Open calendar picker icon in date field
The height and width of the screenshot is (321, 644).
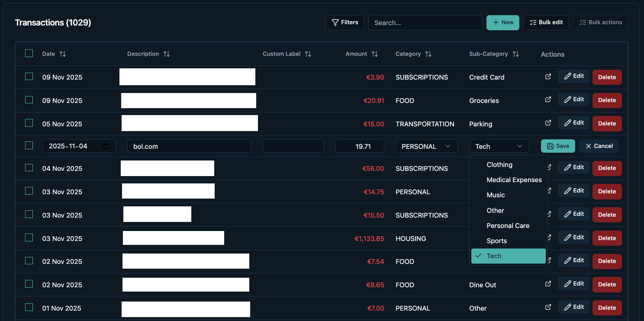click(x=106, y=146)
